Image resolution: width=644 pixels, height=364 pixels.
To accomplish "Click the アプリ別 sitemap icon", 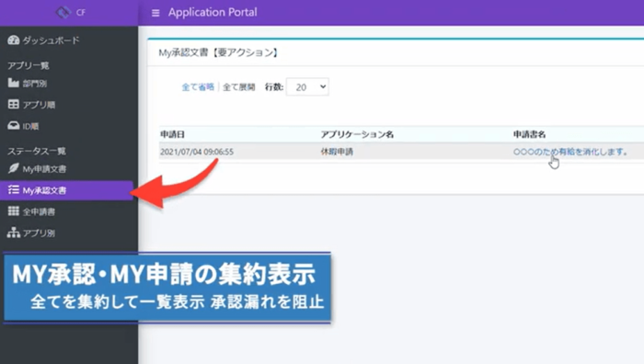I will [13, 233].
